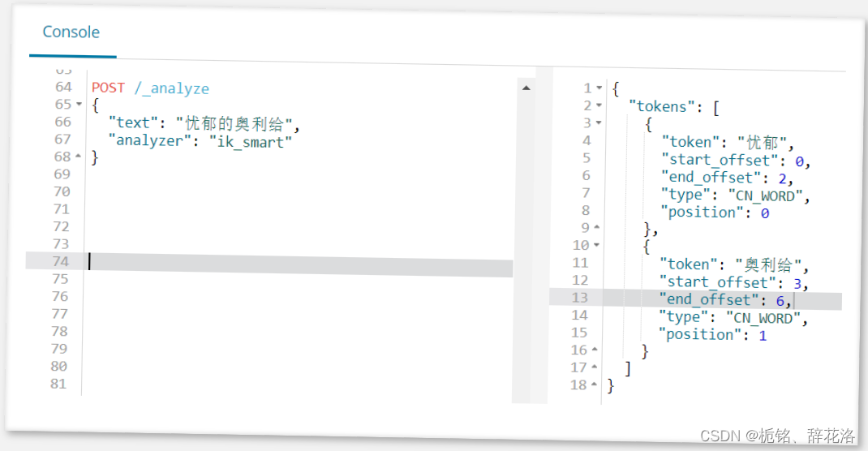Click the "忧郁" token value
Viewport: 868px width, 451px height.
click(x=763, y=143)
